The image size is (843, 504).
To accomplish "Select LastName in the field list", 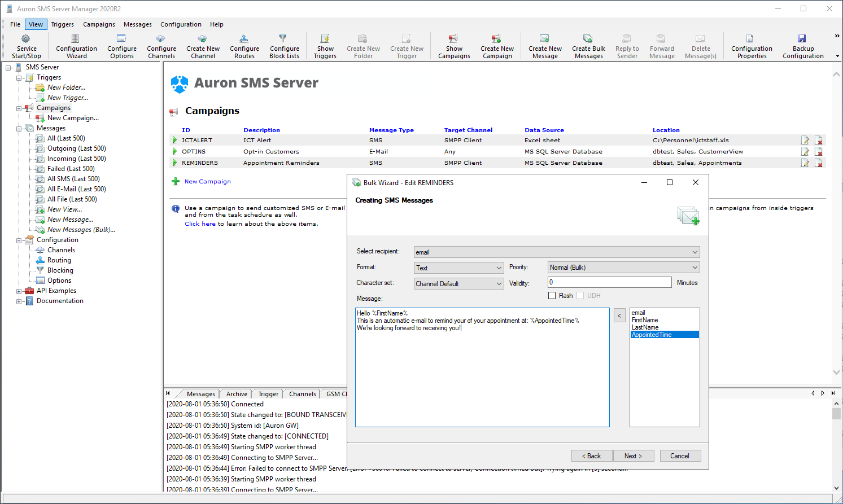I will click(x=645, y=327).
